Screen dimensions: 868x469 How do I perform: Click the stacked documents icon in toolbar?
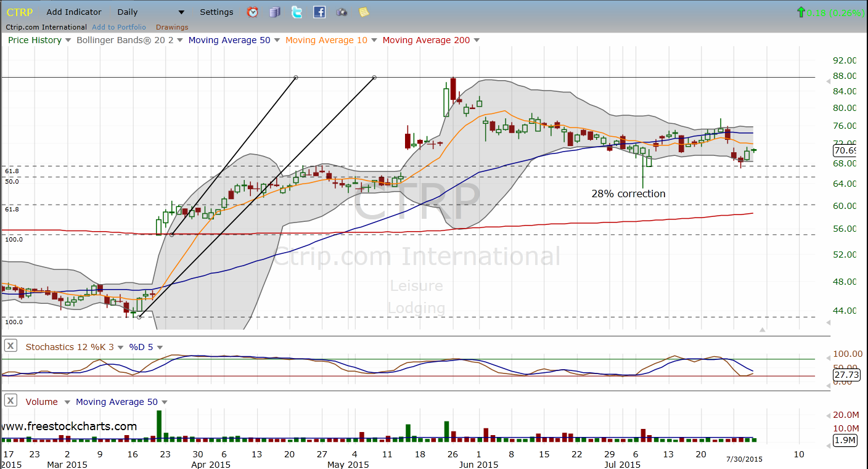(x=276, y=12)
